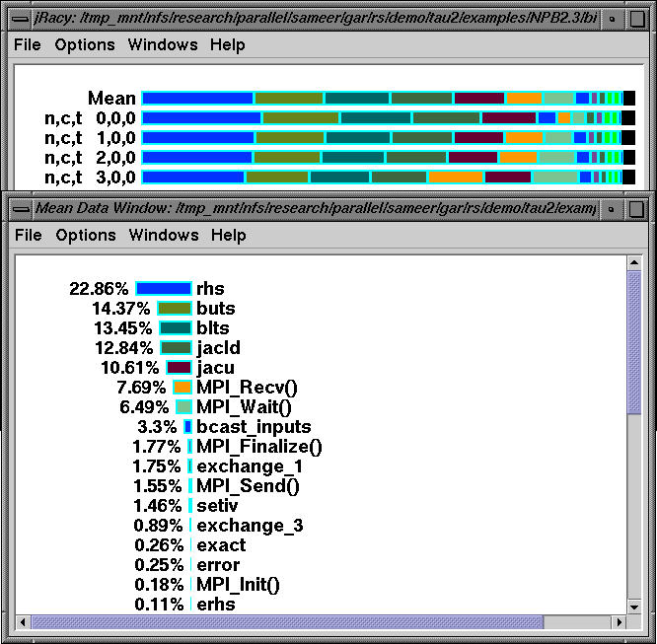Click the jRacy window maximize square button
The width and height of the screenshot is (657, 644).
point(637,19)
